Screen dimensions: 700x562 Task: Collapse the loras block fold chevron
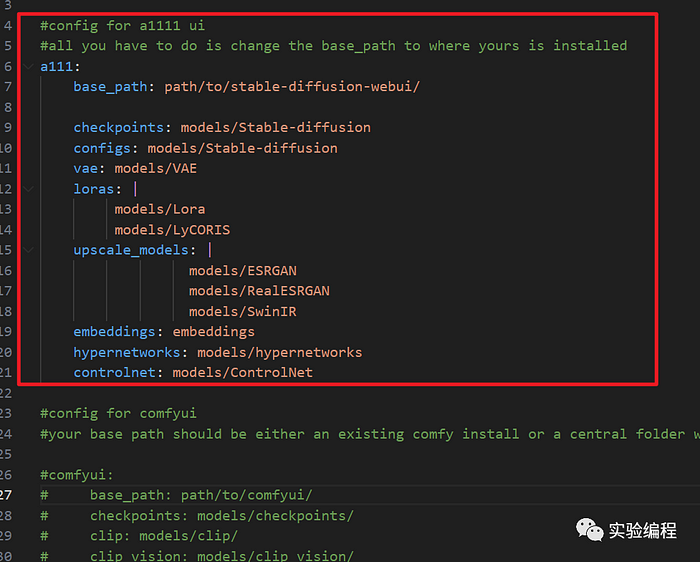(x=28, y=189)
